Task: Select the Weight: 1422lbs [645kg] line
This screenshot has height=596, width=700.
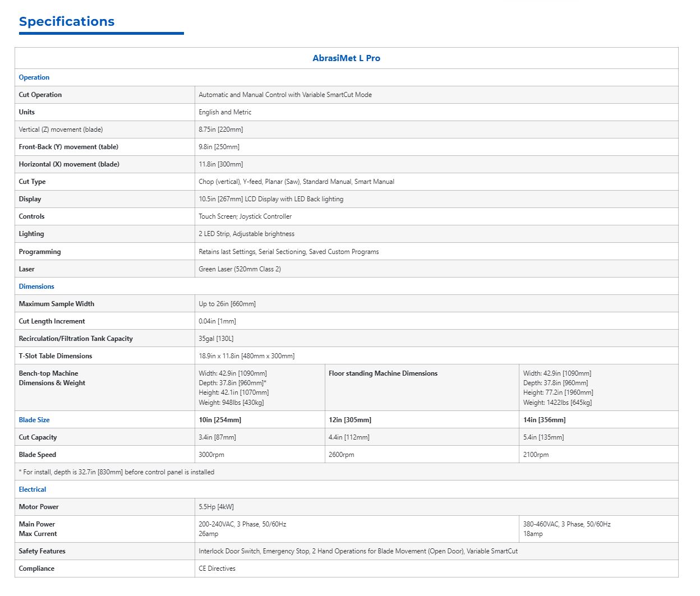Action: coord(558,403)
